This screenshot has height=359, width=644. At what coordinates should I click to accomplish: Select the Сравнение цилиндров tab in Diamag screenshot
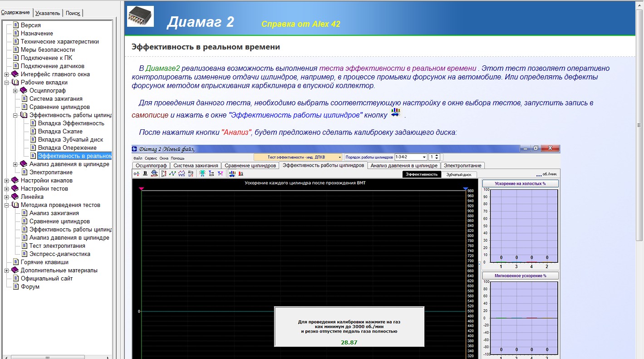[x=250, y=166]
